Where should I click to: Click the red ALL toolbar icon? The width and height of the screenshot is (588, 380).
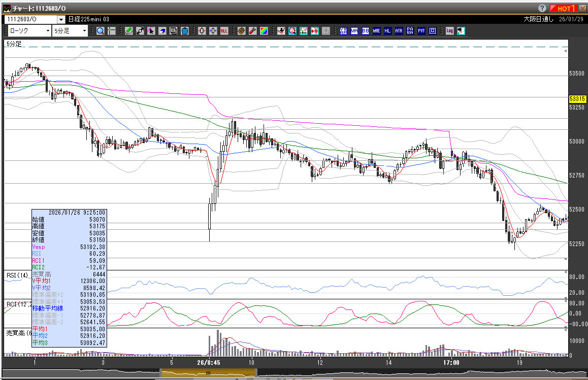point(224,31)
